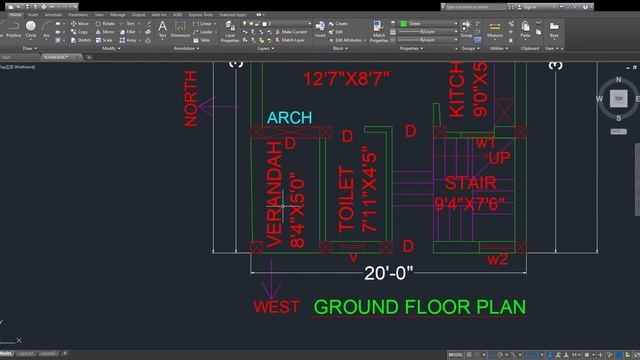
Task: Toggle the layer lock icon
Action: pyautogui.click(x=258, y=24)
